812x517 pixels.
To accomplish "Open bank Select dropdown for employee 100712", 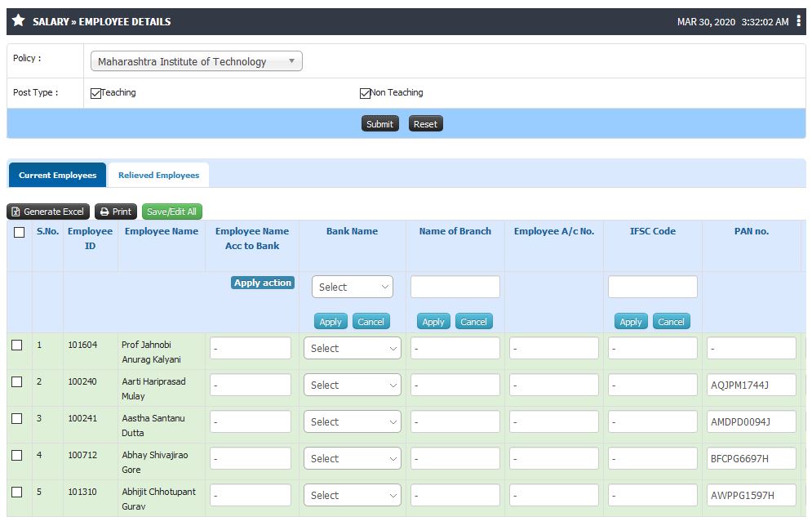I will coord(353,458).
